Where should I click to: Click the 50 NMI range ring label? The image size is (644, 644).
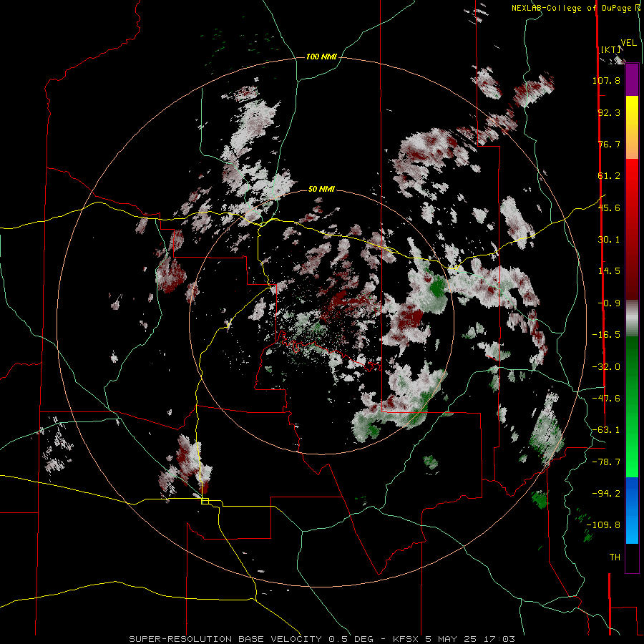pos(321,189)
